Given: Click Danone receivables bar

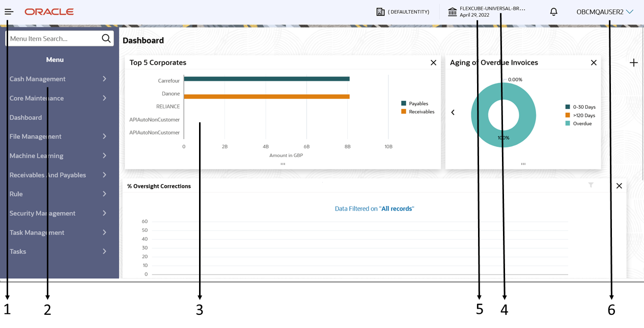Looking at the screenshot, I should tap(267, 96).
